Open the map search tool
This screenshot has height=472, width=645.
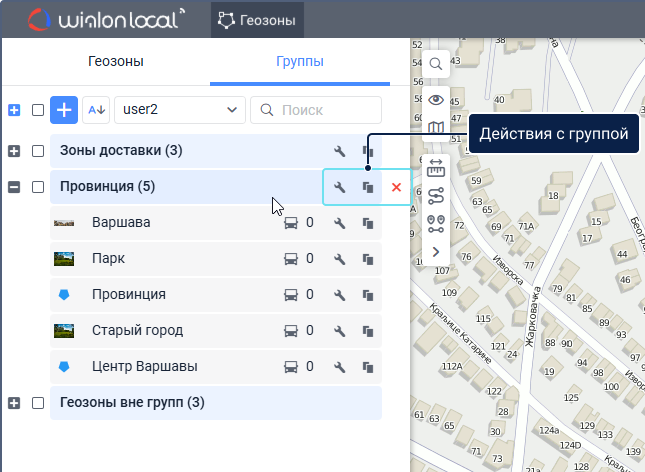(436, 64)
